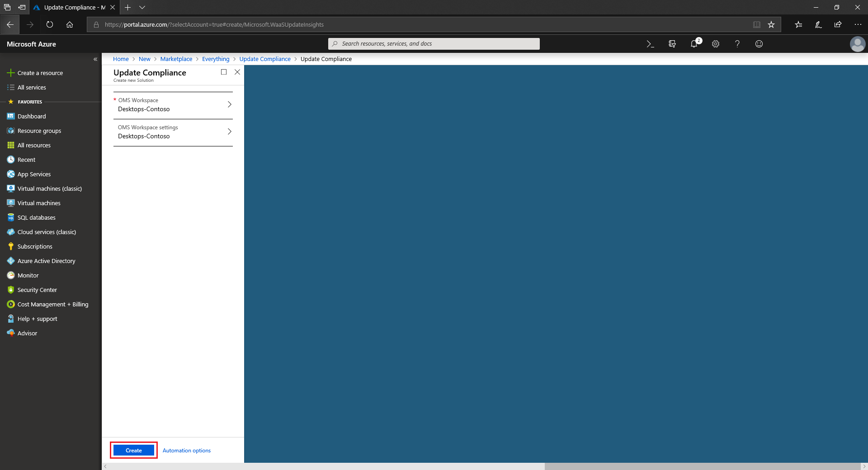Go to New breadcrumb

145,59
